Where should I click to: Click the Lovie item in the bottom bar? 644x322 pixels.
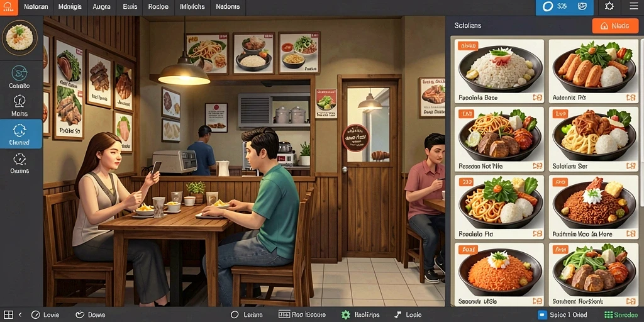(45, 315)
